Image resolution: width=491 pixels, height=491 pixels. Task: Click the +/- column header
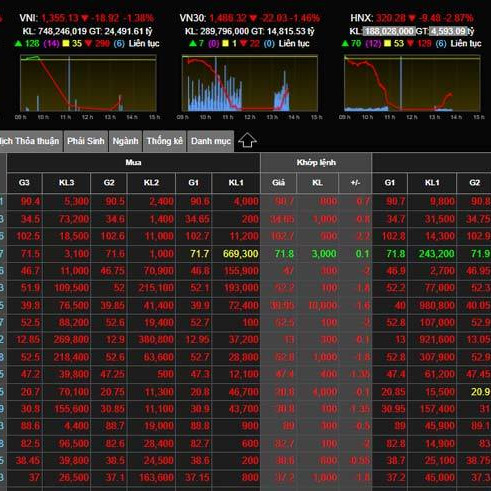click(x=355, y=183)
